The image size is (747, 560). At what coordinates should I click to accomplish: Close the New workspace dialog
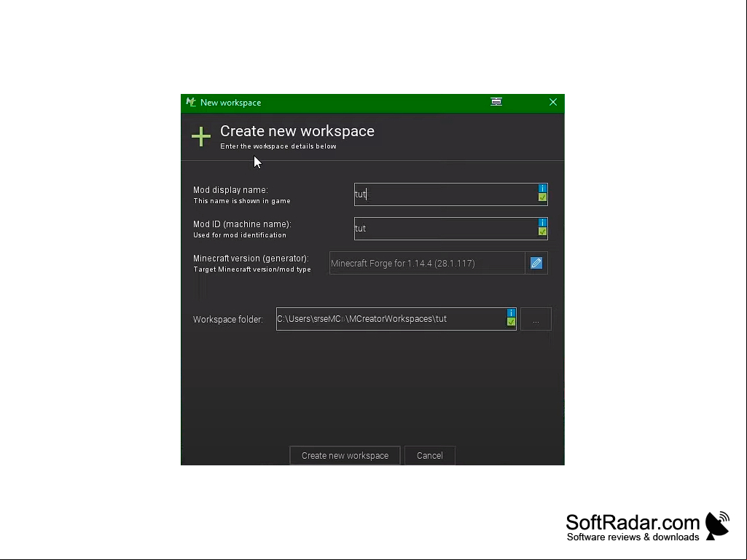pos(552,103)
